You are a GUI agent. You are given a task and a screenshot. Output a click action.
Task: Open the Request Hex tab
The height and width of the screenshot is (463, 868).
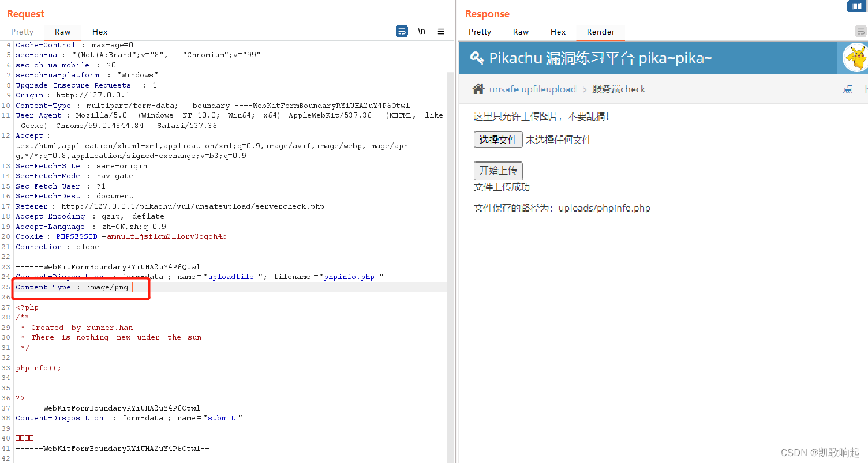[100, 32]
